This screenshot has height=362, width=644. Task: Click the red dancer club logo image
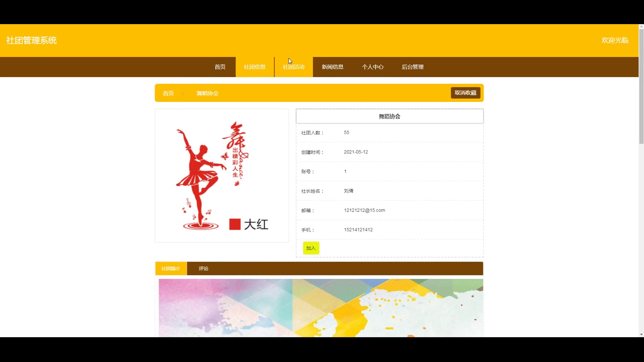point(222,176)
